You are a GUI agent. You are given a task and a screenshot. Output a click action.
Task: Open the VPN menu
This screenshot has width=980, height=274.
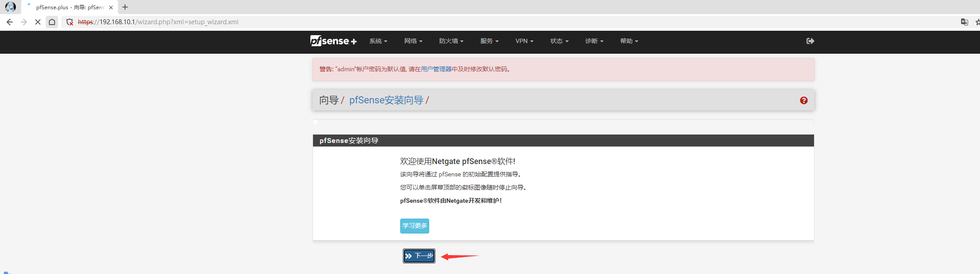[x=524, y=41]
